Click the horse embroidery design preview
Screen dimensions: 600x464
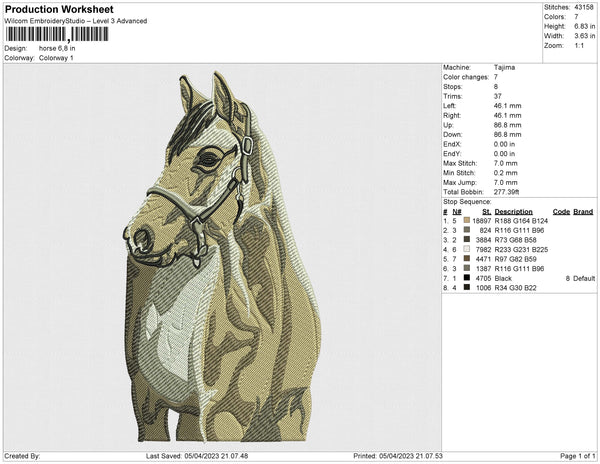pos(222,257)
